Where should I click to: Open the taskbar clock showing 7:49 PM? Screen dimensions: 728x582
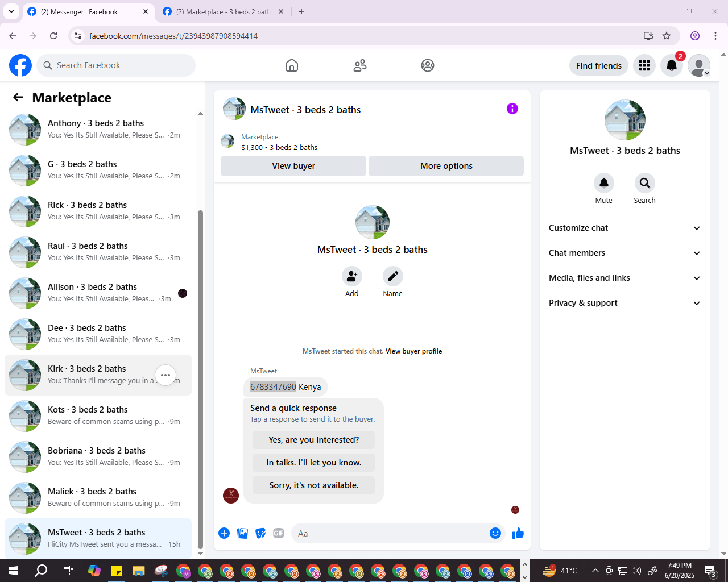[680, 571]
